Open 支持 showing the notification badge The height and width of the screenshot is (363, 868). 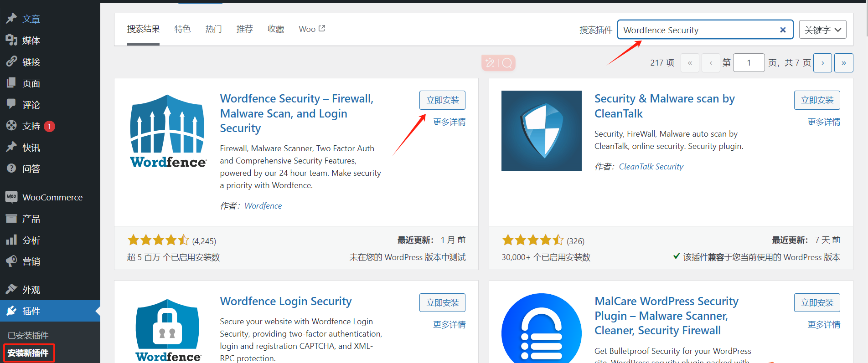pos(31,126)
